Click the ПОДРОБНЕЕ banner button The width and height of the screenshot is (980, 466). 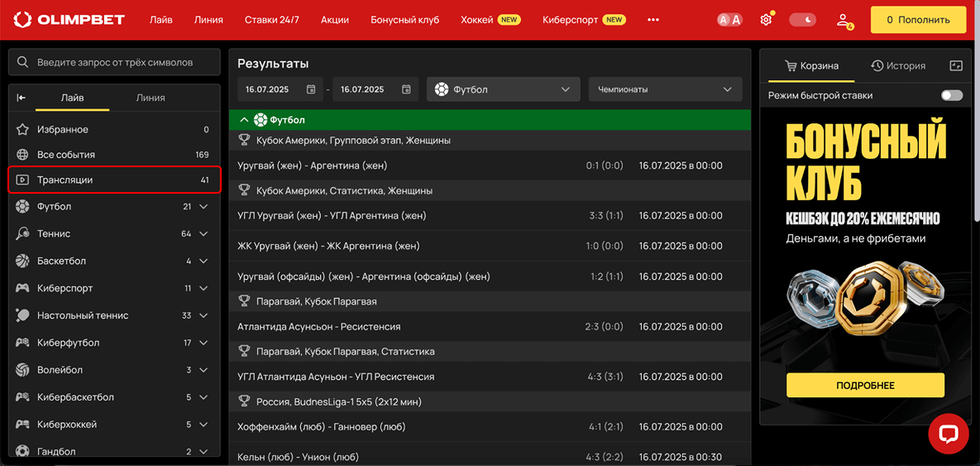pos(865,385)
